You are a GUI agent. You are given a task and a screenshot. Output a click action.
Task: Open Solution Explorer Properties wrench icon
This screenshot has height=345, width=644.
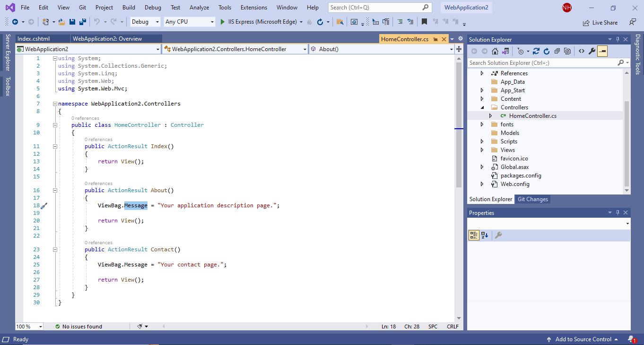coord(592,51)
